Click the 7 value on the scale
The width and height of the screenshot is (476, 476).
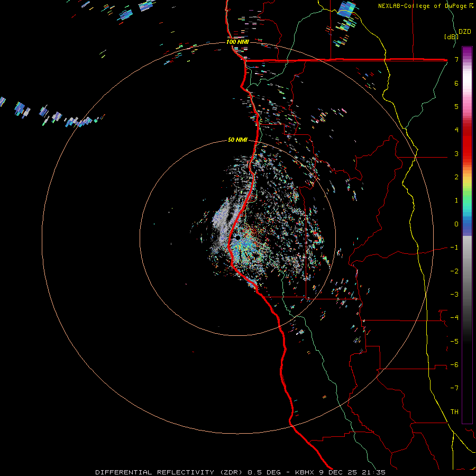tap(456, 59)
